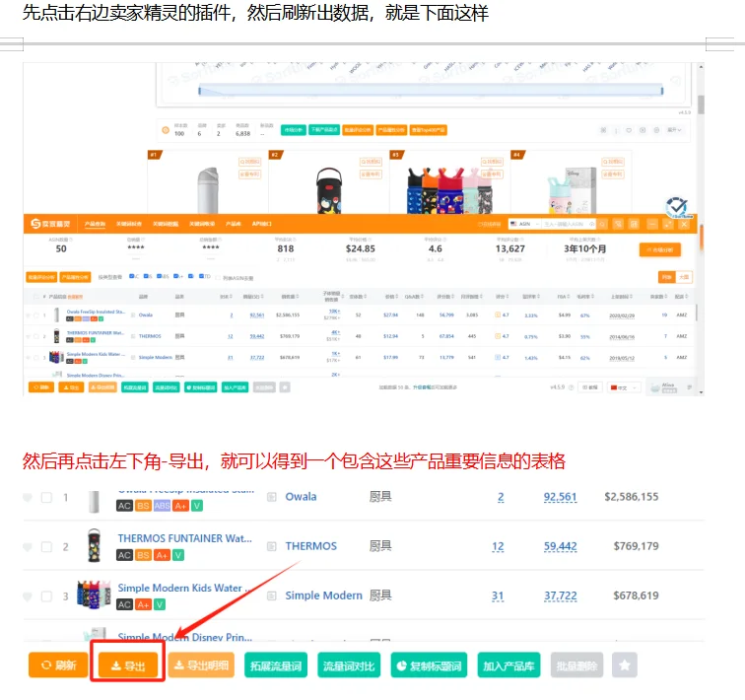Click the green 流量词对比 button in enlarged toolbar

(x=349, y=665)
